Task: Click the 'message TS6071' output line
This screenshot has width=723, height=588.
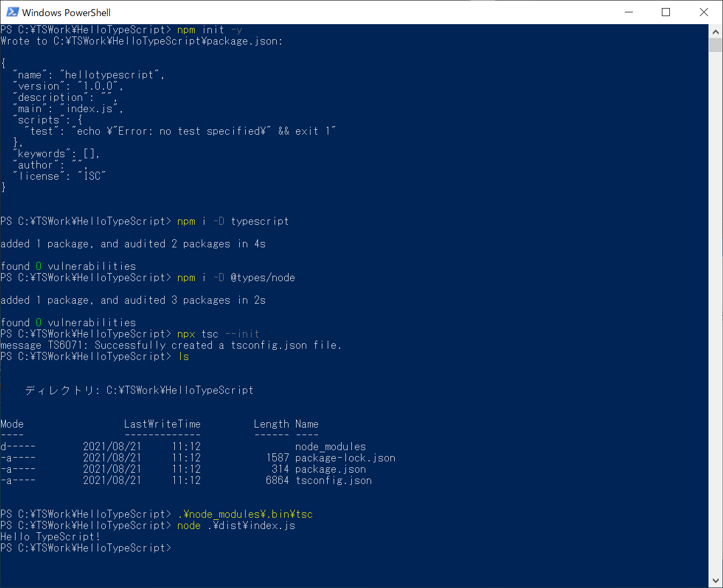Action: click(171, 346)
